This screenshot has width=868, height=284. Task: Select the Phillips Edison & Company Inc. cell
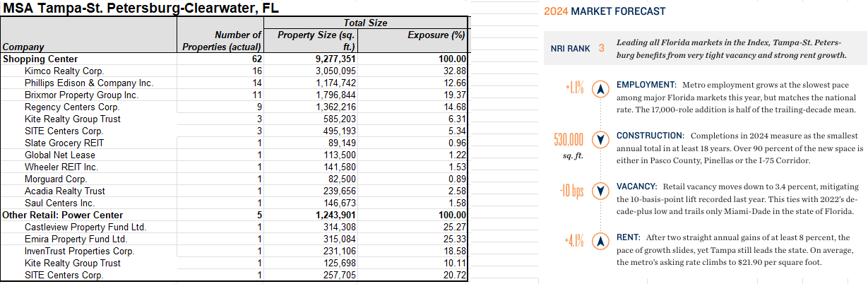[88, 83]
